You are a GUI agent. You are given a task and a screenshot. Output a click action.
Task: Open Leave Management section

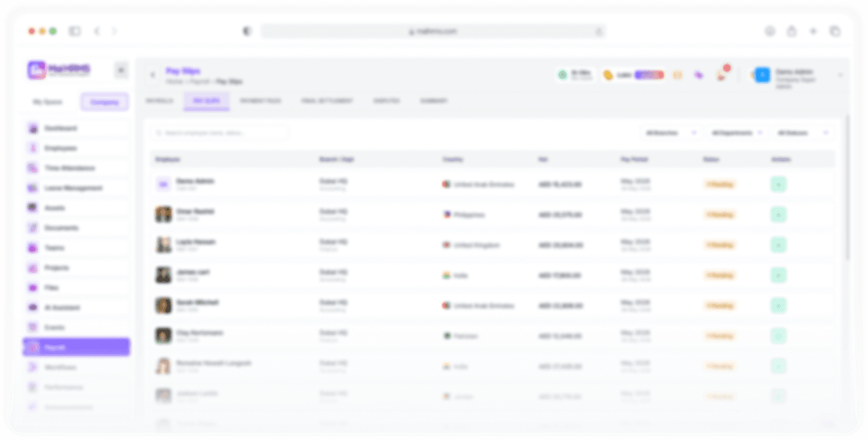[76, 188]
